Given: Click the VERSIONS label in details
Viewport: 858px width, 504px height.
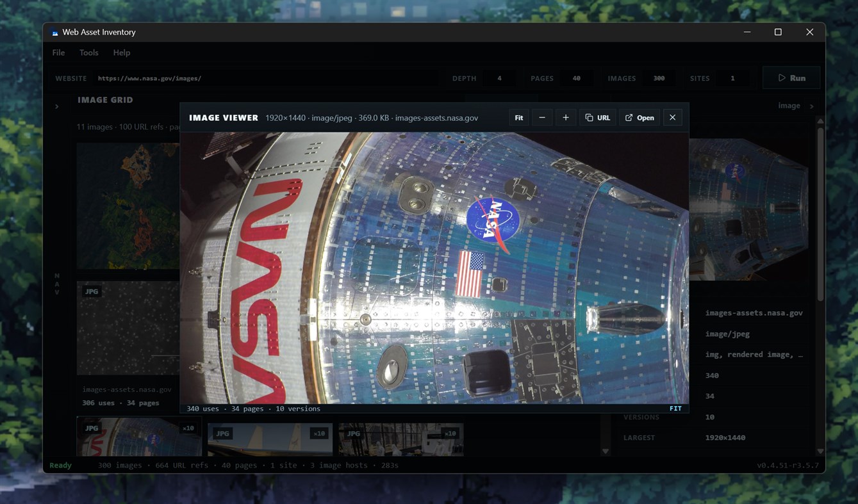Looking at the screenshot, I should (x=641, y=418).
